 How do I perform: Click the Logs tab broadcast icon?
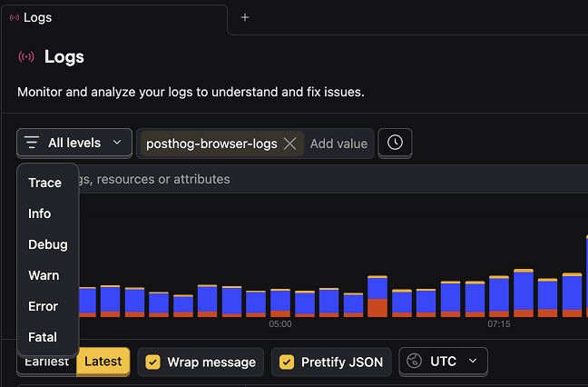pyautogui.click(x=15, y=17)
